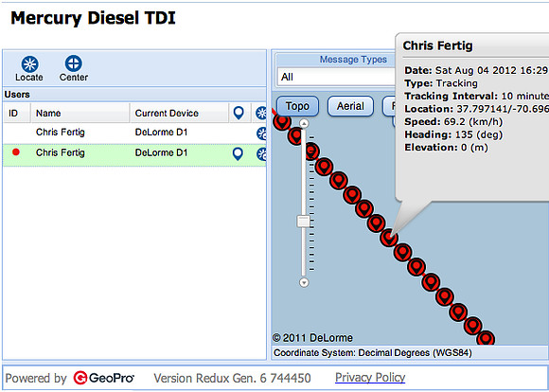Open the Message Types dropdown showing All

337,77
